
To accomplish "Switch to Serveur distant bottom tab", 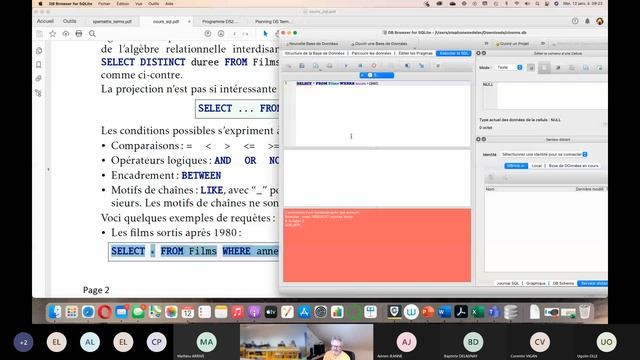I will pos(593,283).
